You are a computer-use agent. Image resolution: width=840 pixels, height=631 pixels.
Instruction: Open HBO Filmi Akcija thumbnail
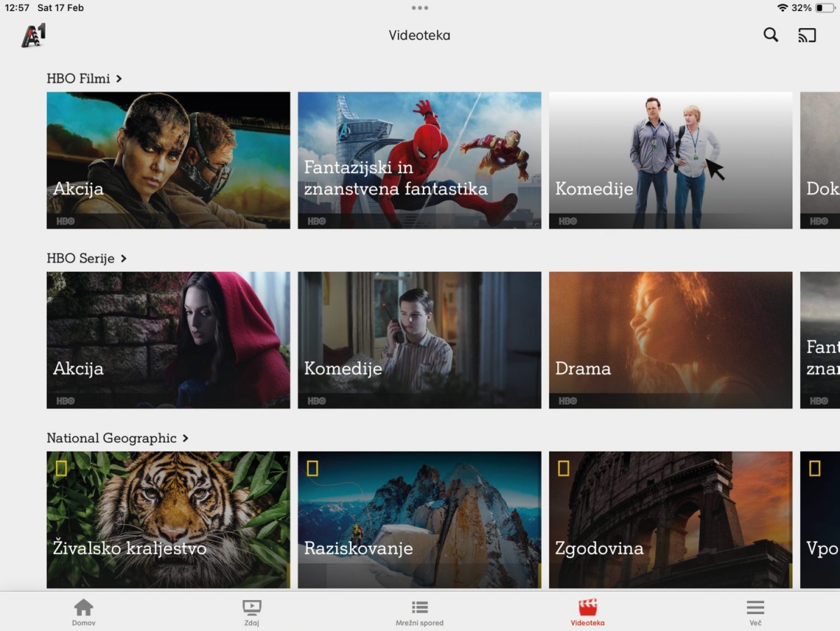click(168, 160)
